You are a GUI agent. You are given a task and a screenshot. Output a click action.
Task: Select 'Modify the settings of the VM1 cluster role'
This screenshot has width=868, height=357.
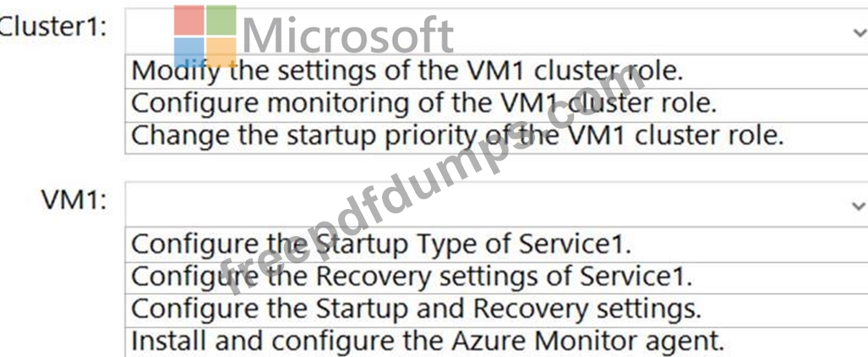(407, 70)
